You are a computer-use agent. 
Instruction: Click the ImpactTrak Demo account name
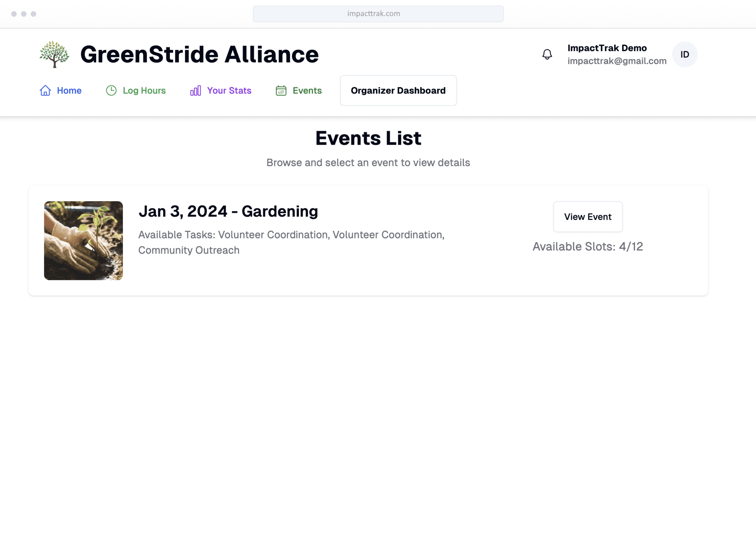[607, 48]
